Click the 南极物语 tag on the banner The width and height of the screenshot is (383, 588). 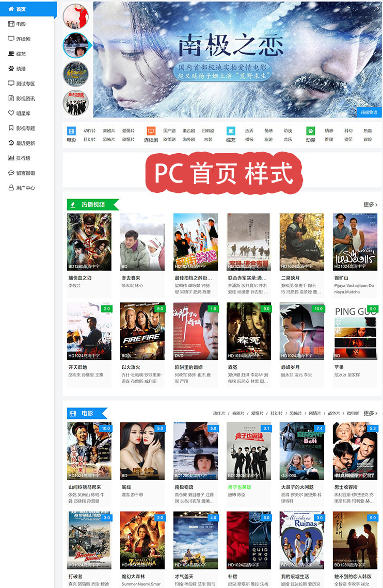click(369, 112)
